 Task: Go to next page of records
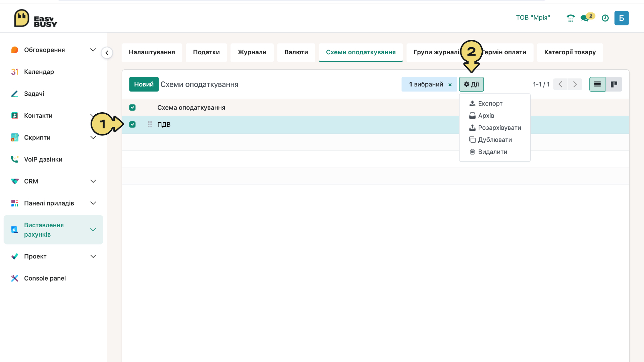575,84
